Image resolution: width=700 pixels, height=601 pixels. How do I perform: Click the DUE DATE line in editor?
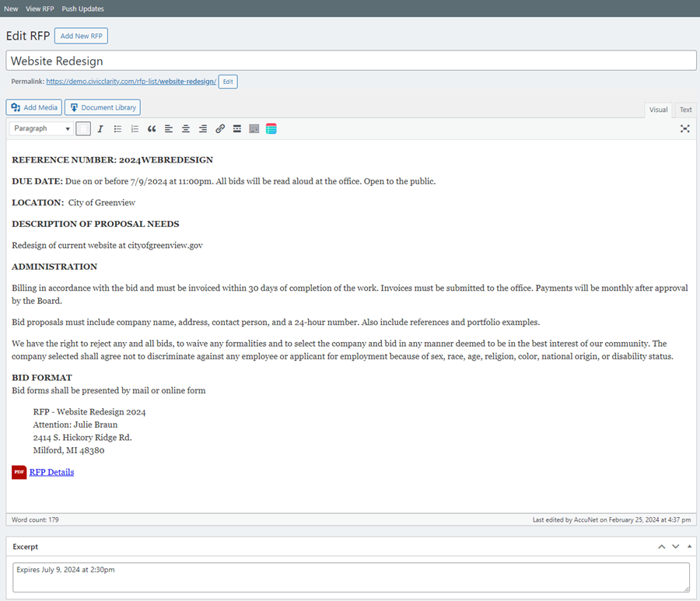224,181
